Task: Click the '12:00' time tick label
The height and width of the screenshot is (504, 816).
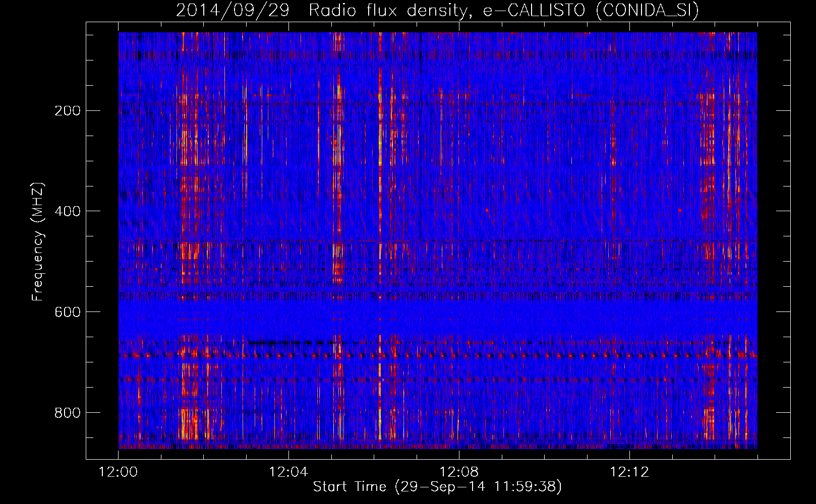Action: coord(119,472)
